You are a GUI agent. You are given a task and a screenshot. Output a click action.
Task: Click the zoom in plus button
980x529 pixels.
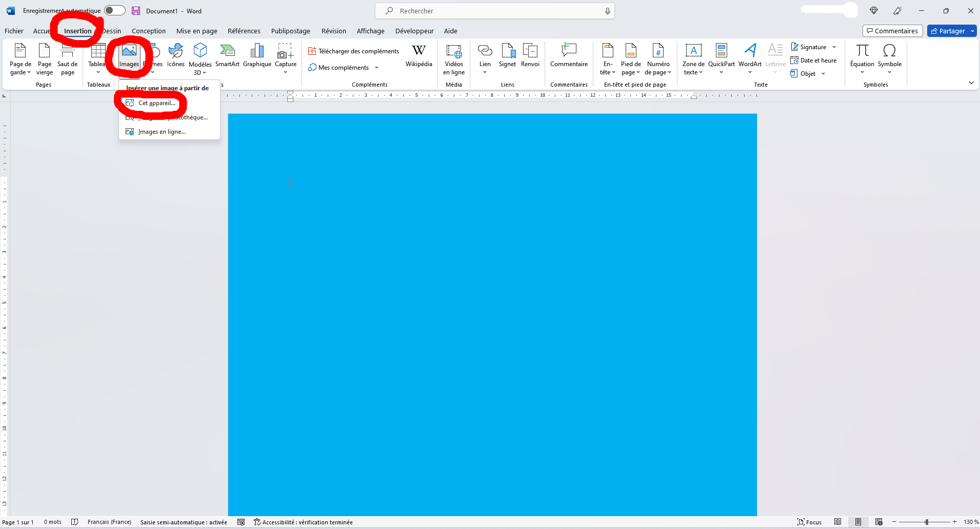click(x=954, y=522)
